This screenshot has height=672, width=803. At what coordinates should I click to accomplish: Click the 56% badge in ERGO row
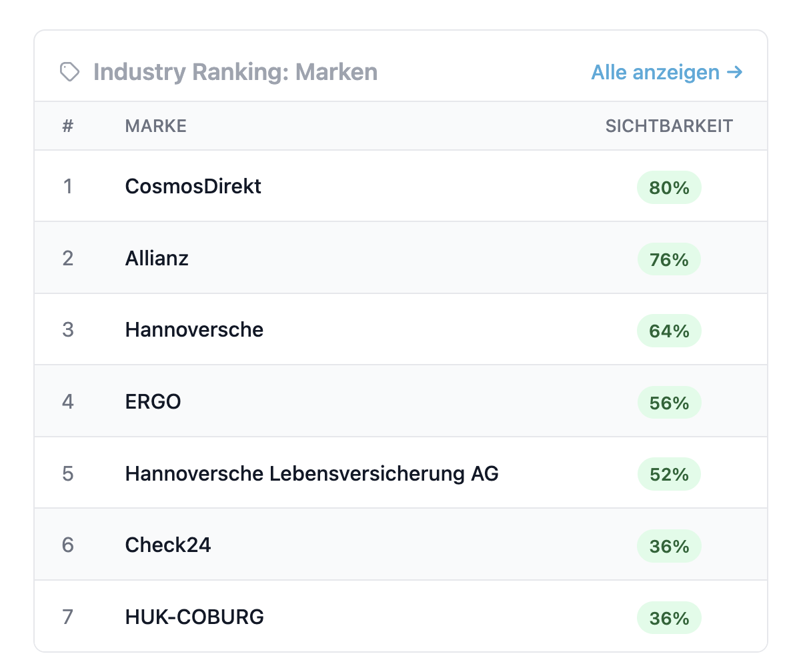pos(669,403)
